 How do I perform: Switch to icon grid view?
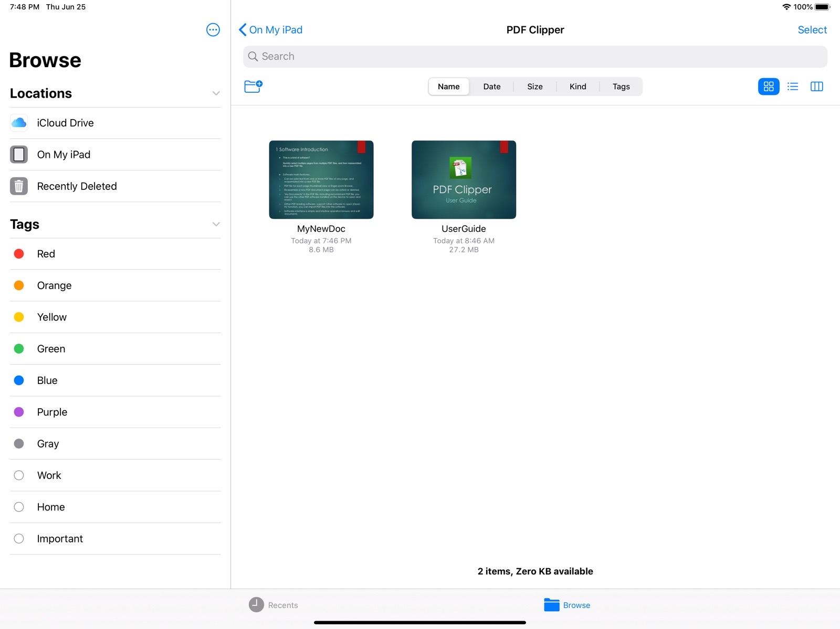click(x=768, y=87)
